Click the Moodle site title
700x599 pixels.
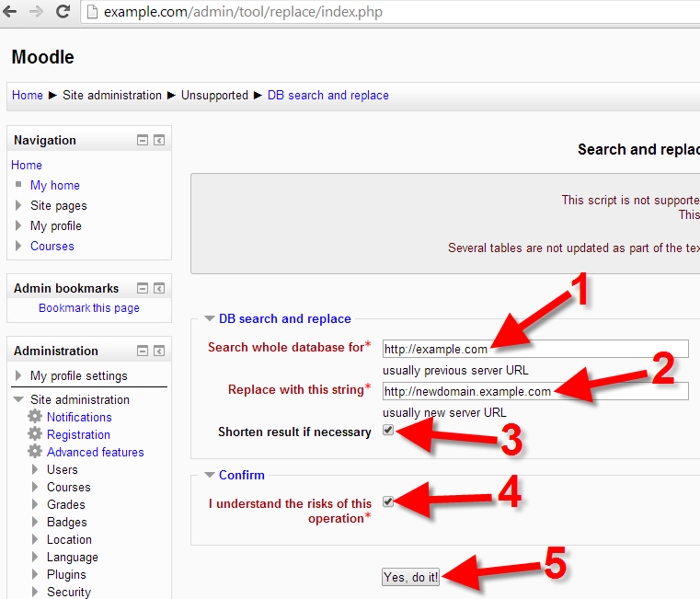click(x=43, y=57)
